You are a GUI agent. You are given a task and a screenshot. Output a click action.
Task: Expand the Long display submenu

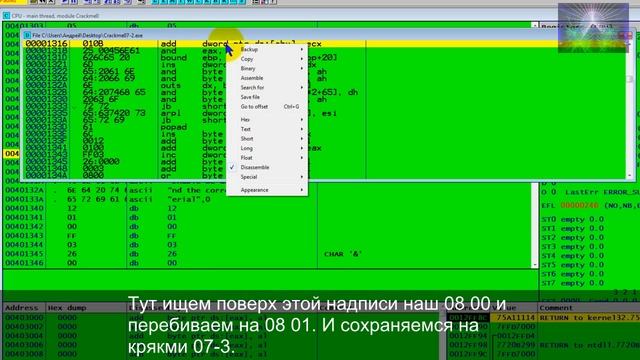(267, 148)
